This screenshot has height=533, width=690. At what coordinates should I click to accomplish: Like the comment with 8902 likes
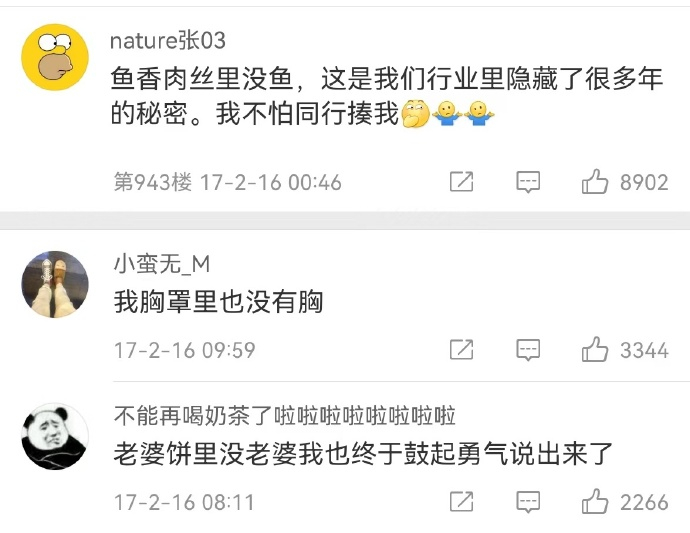(x=595, y=182)
